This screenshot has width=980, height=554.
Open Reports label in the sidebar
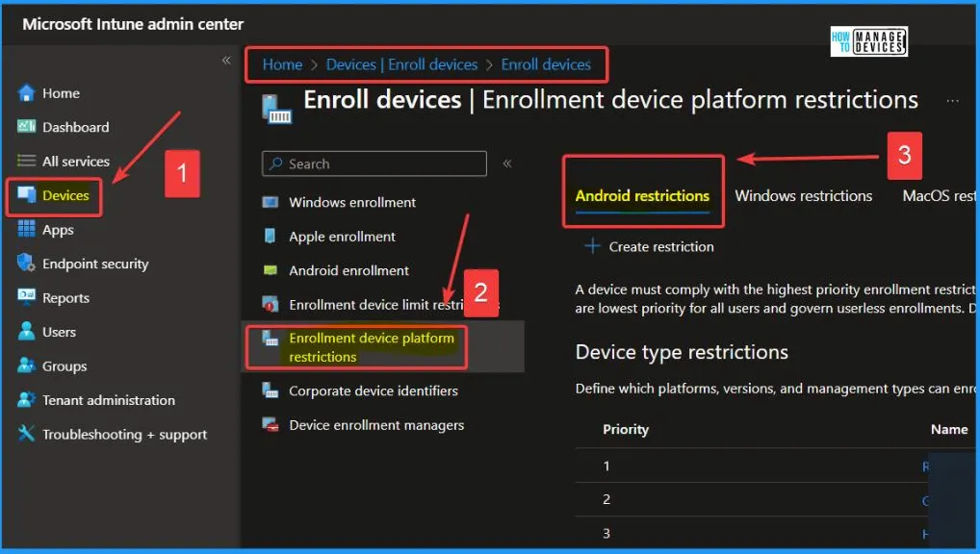click(x=65, y=298)
